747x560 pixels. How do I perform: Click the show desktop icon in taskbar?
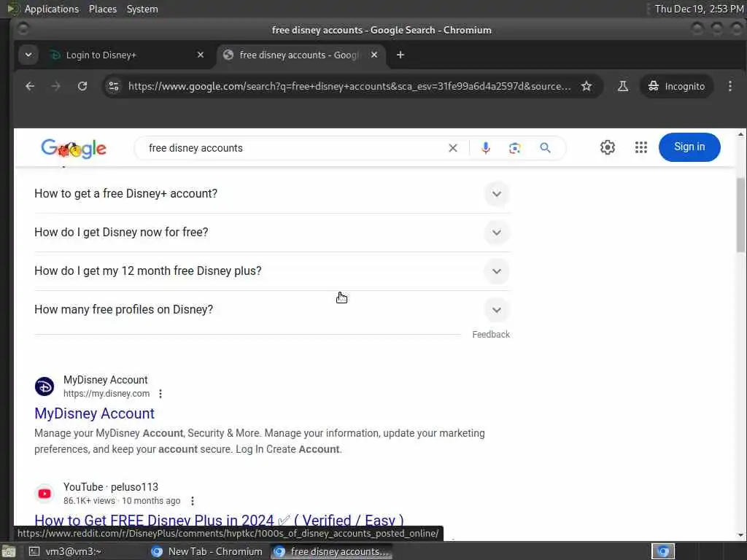(9, 551)
